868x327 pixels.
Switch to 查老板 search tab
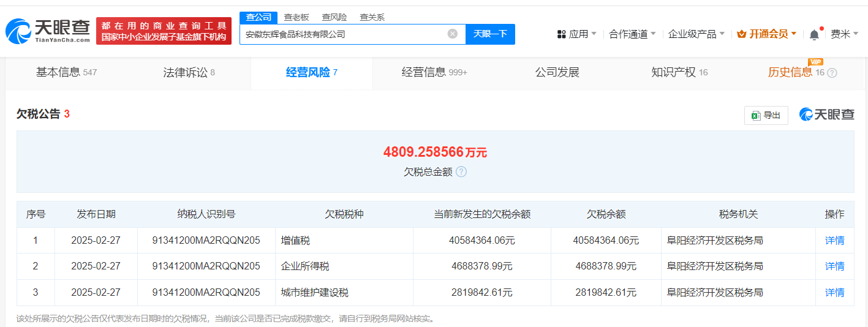(x=296, y=17)
